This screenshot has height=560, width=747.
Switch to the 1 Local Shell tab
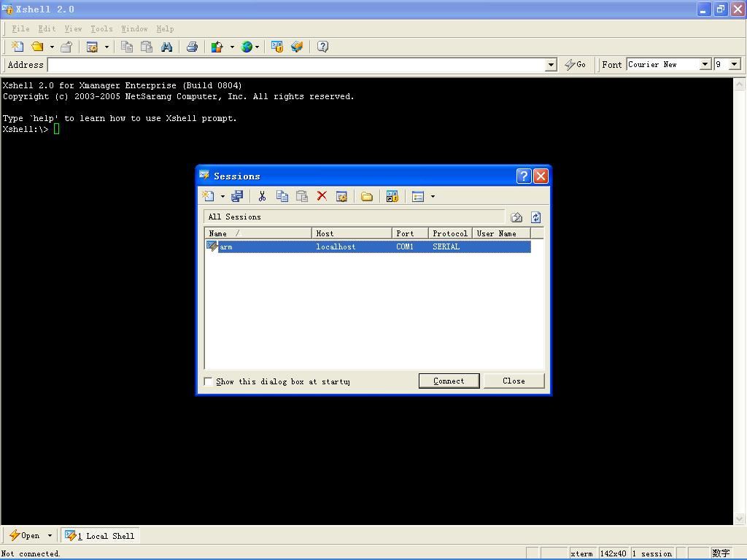pos(101,536)
